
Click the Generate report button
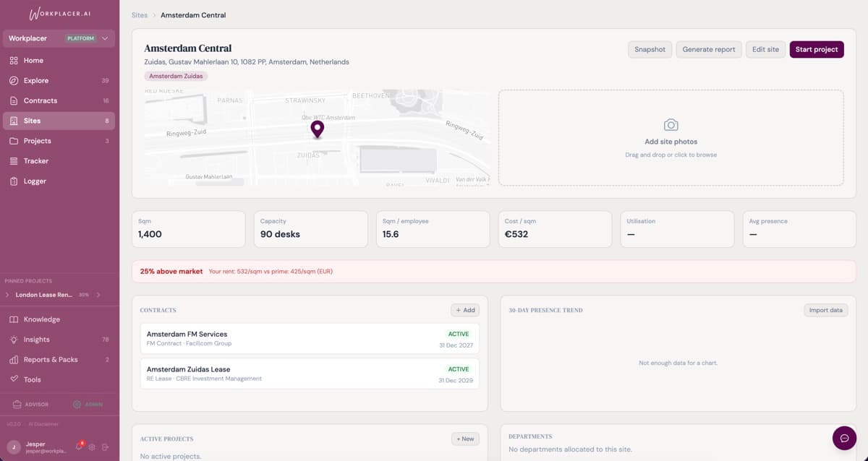pos(709,49)
